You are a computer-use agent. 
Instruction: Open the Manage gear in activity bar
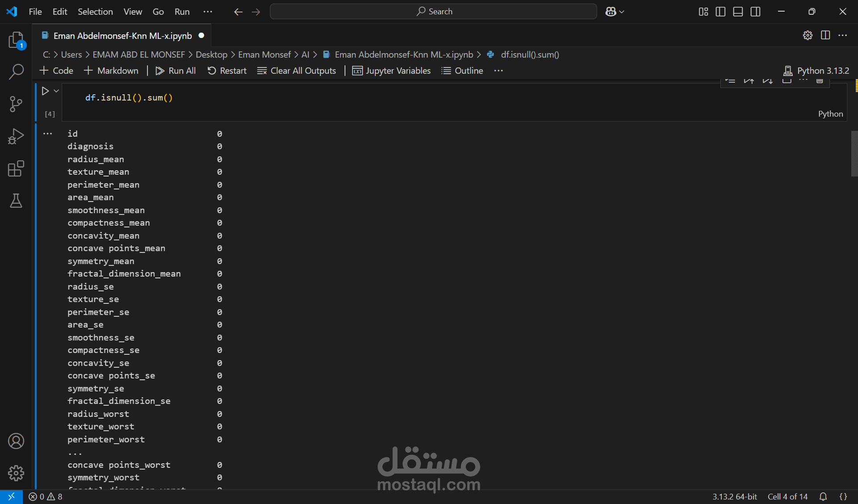(16, 473)
